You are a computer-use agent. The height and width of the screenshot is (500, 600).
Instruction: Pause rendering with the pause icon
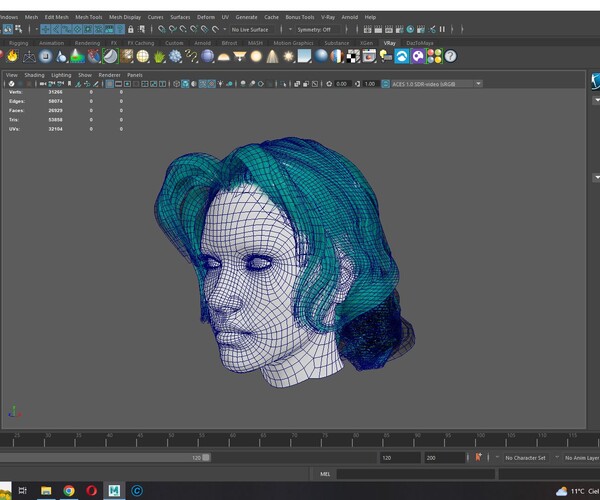(442, 29)
